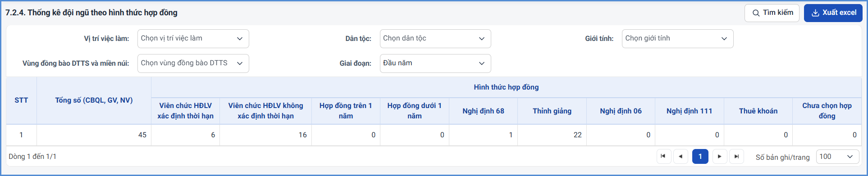The height and width of the screenshot is (176, 868).
Task: Click the Nghị định 111 column header
Action: click(x=690, y=111)
